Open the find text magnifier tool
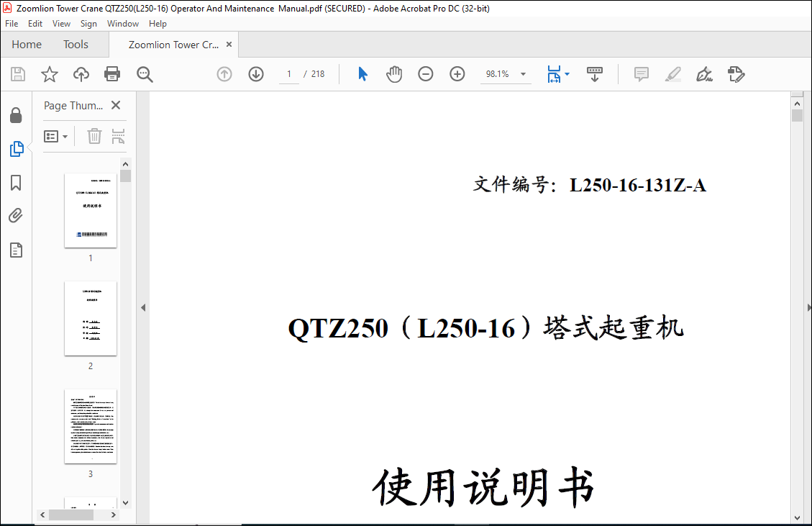 coord(145,74)
